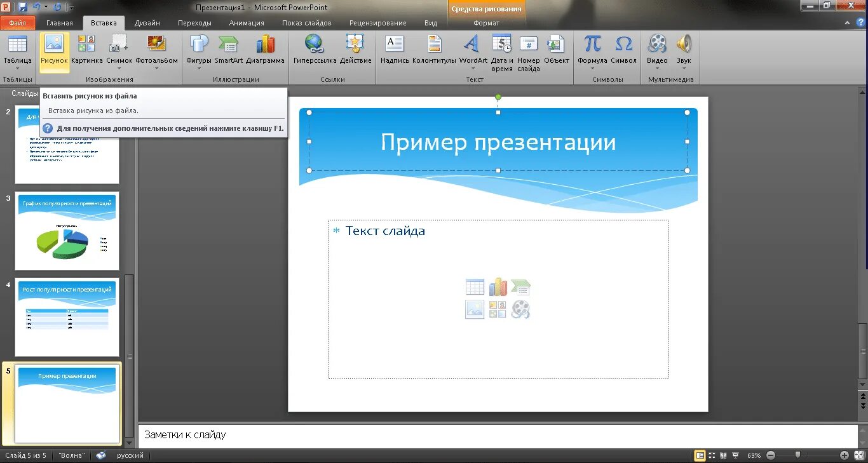The height and width of the screenshot is (463, 868).
Task: Click the spell check icon in status bar
Action: pyautogui.click(x=101, y=455)
